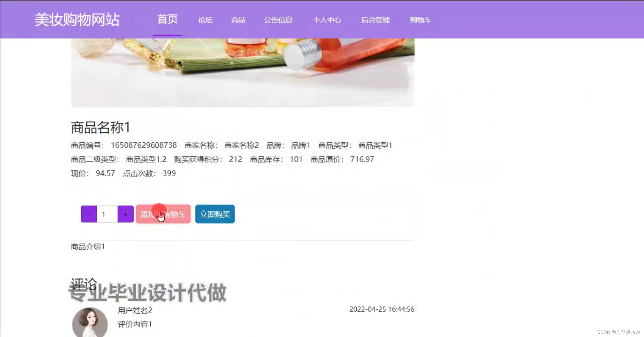Viewport: 644px width, 337px height.
Task: Click the 商品介绍1 description text
Action: point(88,247)
